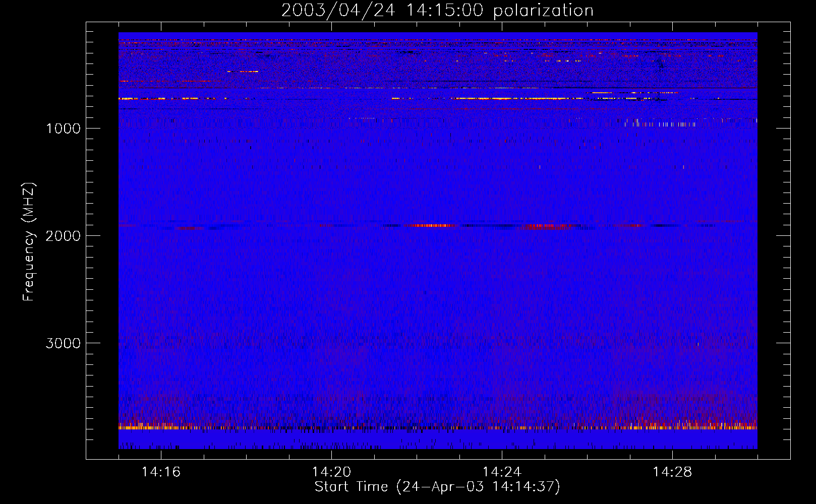Click the 2000 frequency tick label
The image size is (816, 504).
pyautogui.click(x=63, y=236)
